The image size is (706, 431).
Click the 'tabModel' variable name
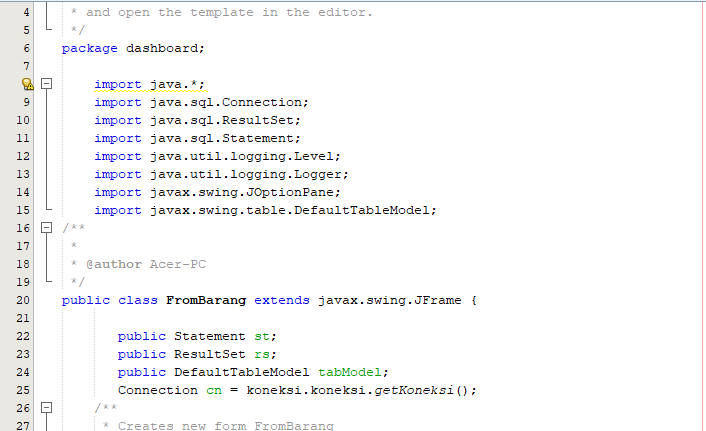350,372
